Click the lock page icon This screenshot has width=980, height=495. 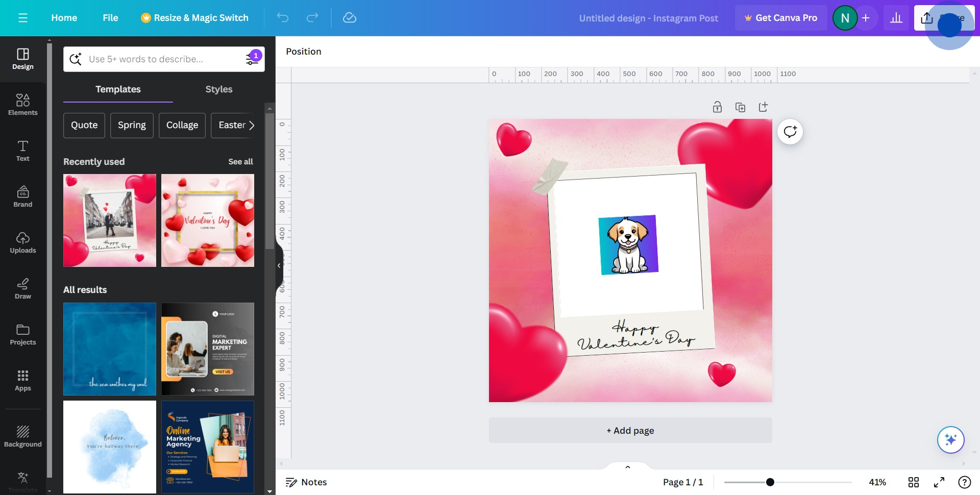coord(717,107)
